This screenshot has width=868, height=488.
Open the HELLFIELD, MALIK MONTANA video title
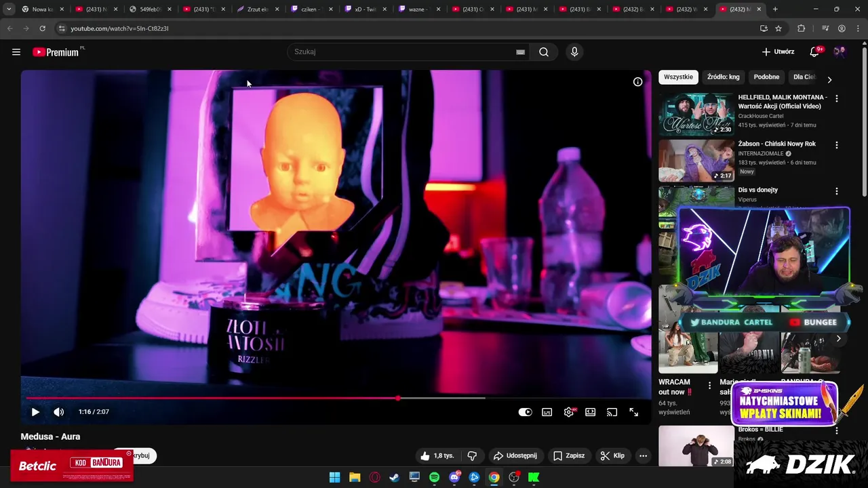[783, 102]
